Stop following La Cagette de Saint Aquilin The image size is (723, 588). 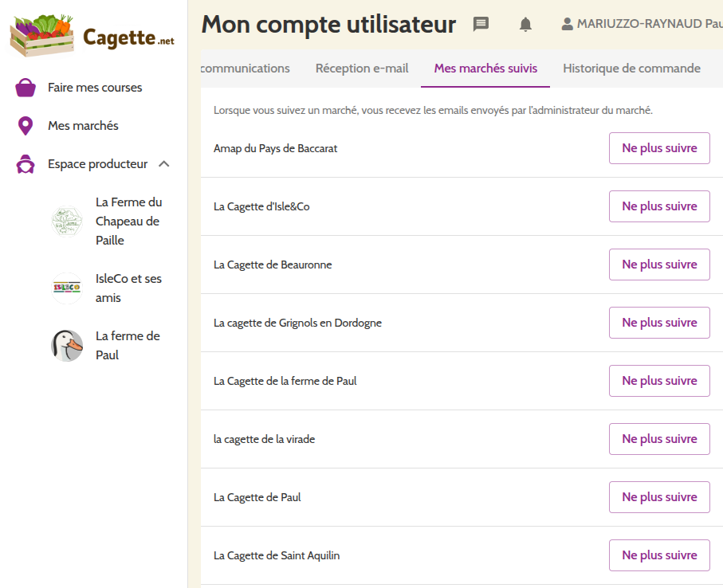click(x=659, y=555)
